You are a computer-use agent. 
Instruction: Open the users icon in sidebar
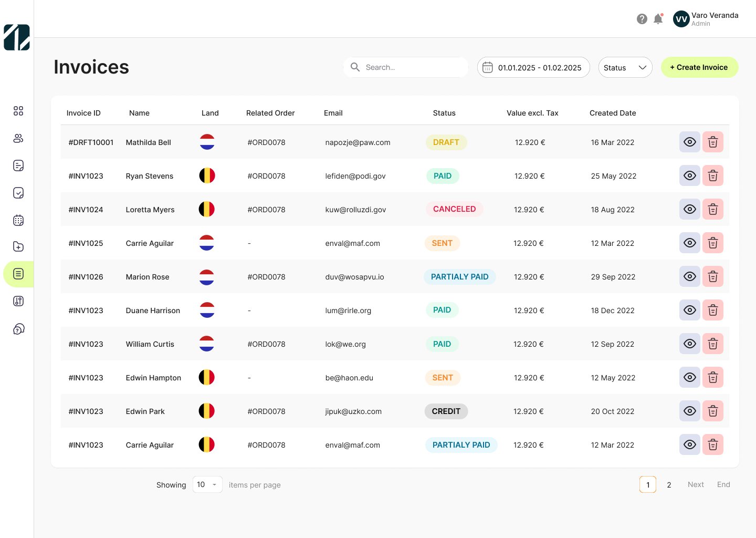(x=18, y=138)
